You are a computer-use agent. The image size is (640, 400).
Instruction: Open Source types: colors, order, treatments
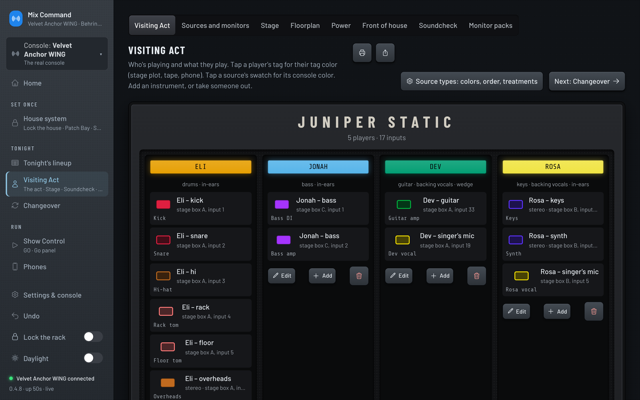472,81
